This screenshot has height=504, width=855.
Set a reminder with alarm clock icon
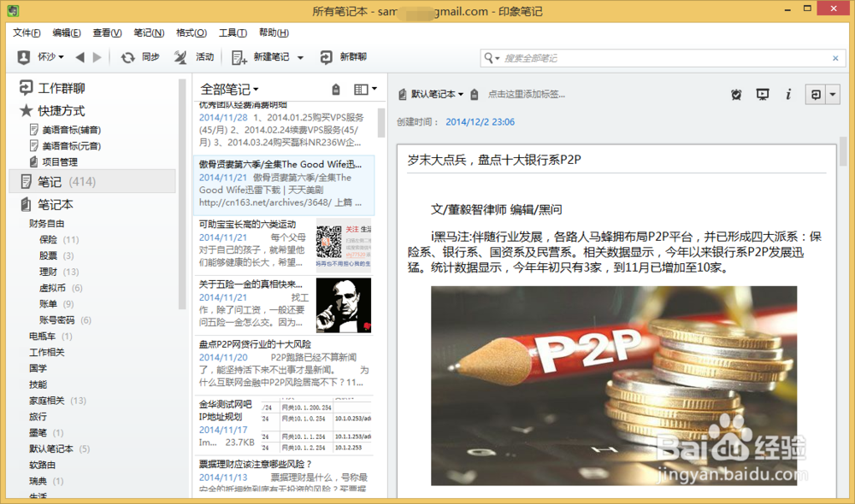coord(736,94)
